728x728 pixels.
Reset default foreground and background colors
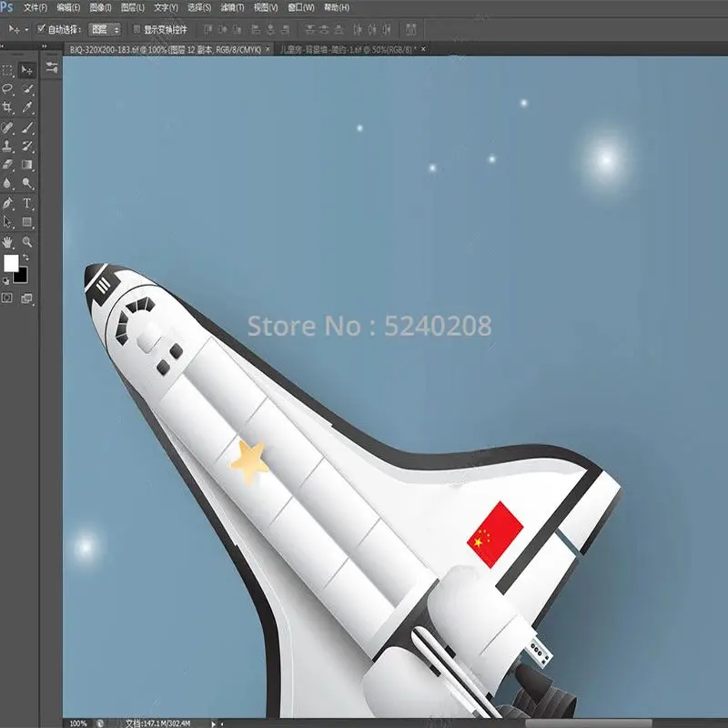(5, 281)
